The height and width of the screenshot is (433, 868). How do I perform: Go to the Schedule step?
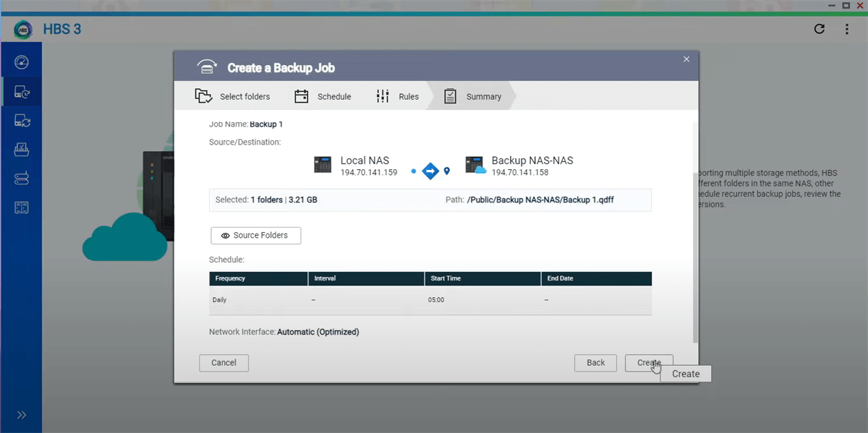[323, 96]
